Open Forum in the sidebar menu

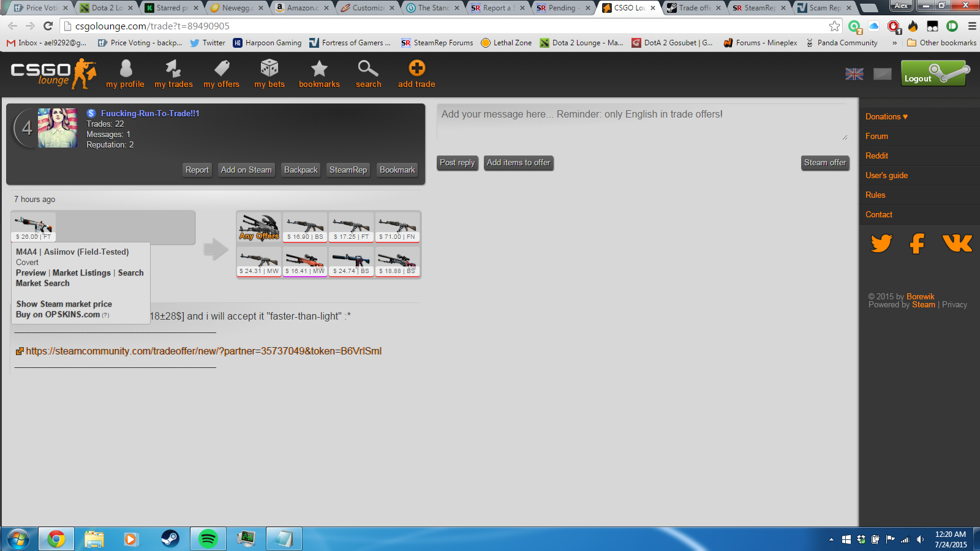[876, 136]
